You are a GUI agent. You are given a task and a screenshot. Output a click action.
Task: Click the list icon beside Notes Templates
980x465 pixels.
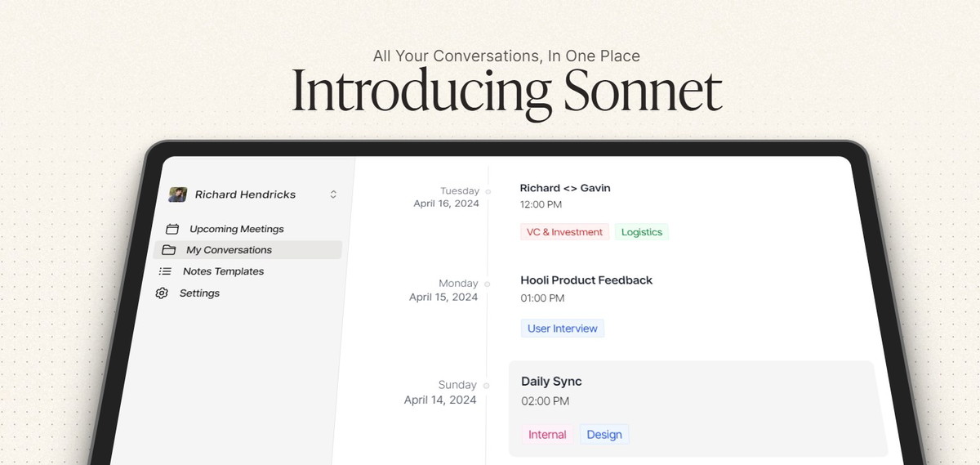click(165, 271)
